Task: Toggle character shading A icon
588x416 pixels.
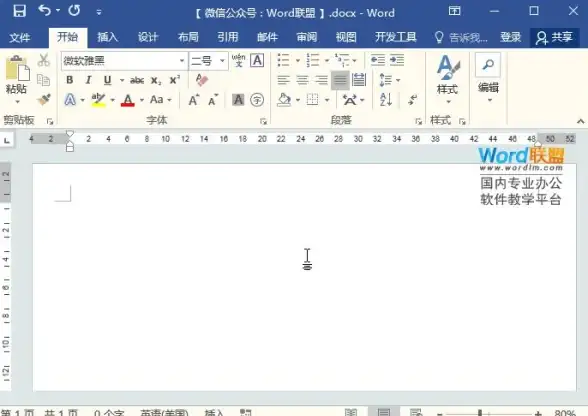Action: click(238, 100)
